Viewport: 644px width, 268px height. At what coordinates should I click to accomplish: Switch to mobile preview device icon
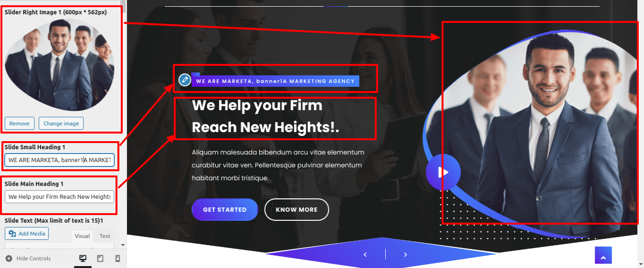click(117, 258)
